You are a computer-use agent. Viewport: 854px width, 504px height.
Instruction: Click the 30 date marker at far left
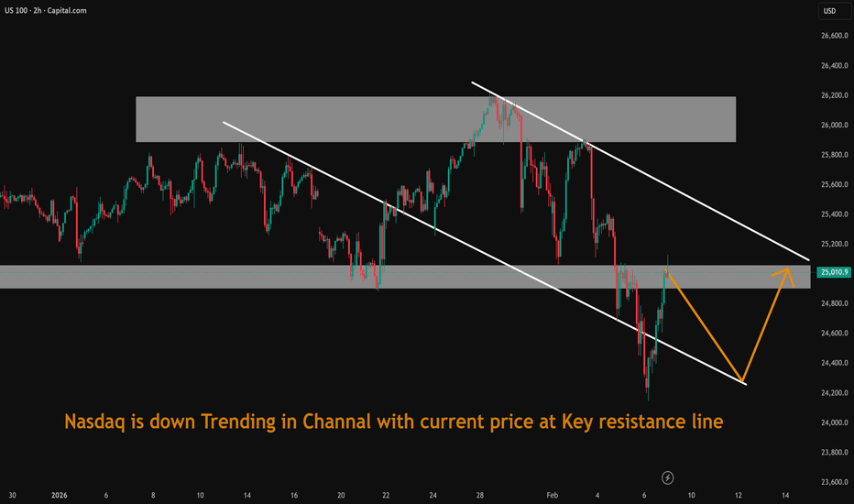pos(10,496)
